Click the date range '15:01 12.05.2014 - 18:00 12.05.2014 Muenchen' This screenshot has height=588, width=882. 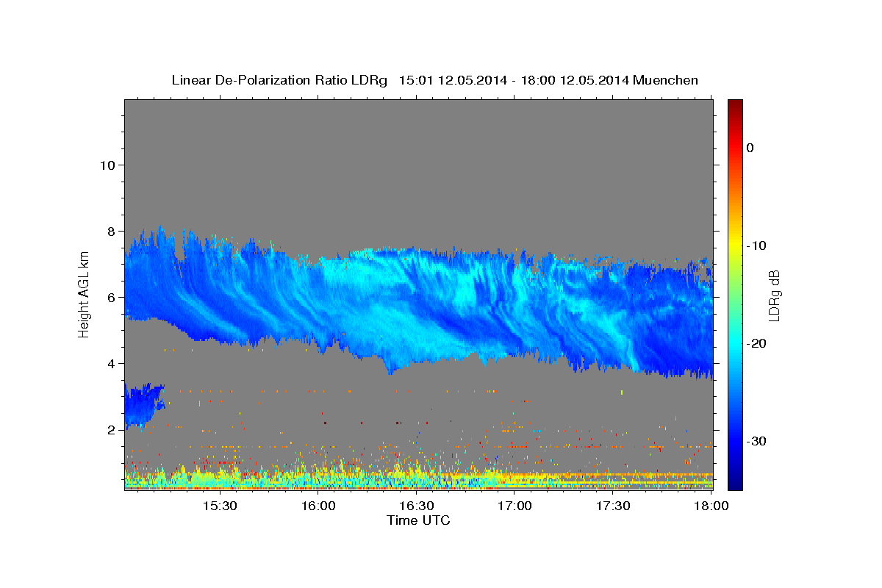pyautogui.click(x=548, y=80)
